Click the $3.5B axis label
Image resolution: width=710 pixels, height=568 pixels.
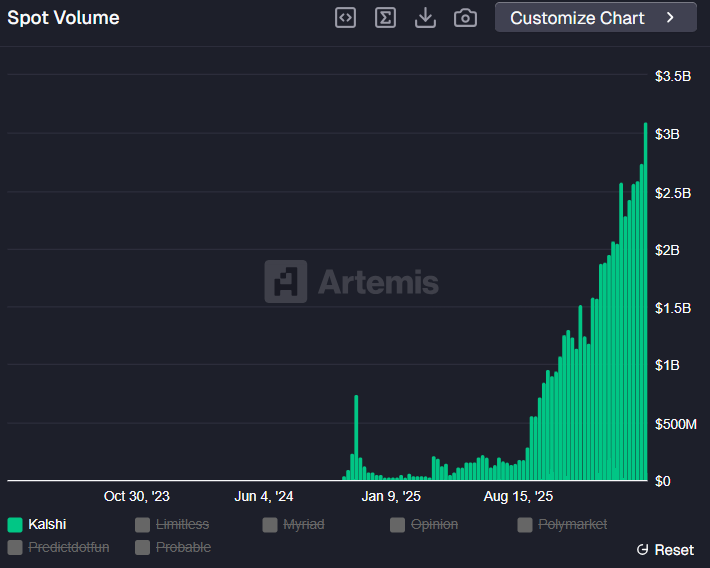point(673,76)
